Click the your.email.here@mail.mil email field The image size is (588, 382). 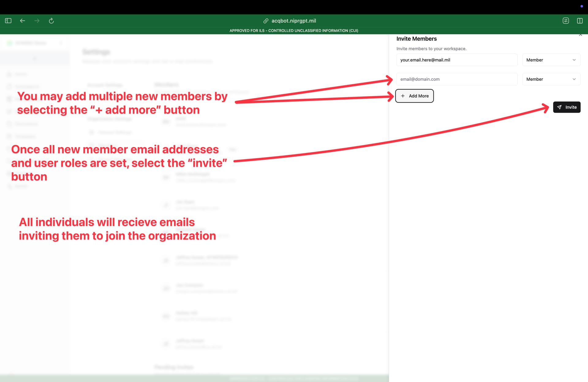click(x=457, y=60)
